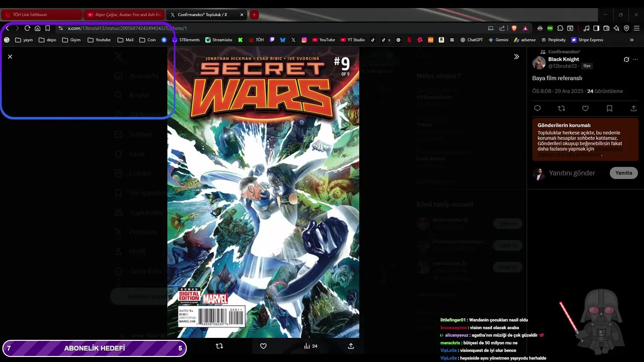
Task: Open Brave Rewards triangle icon
Action: [525, 28]
